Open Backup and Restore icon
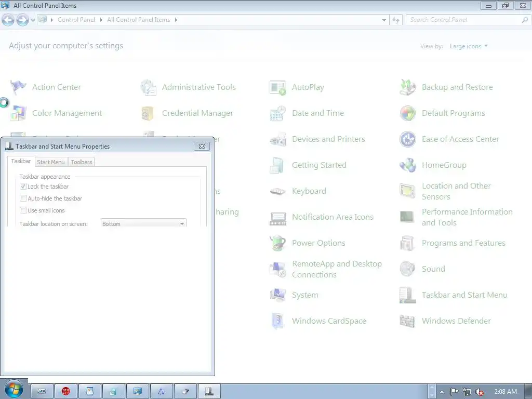This screenshot has width=532, height=399. point(407,87)
